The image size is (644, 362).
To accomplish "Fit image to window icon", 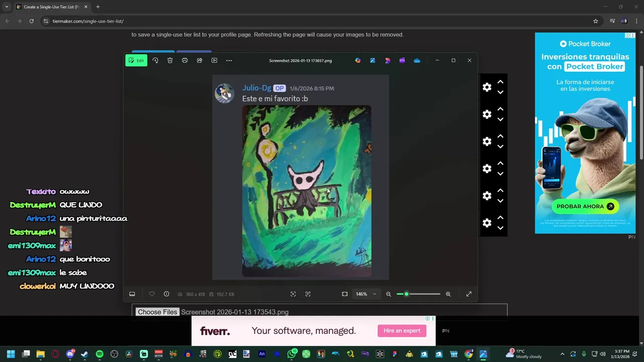I will point(345,294).
